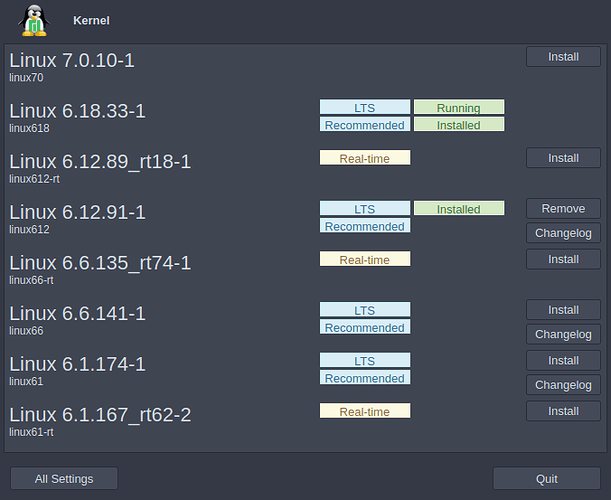This screenshot has height=500, width=611.
Task: Install the Linux 6.6.141-1 kernel
Action: click(563, 310)
